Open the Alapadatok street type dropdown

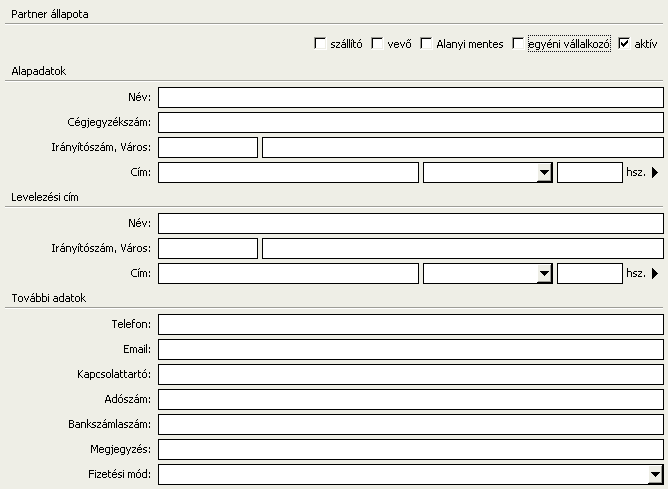pos(544,173)
